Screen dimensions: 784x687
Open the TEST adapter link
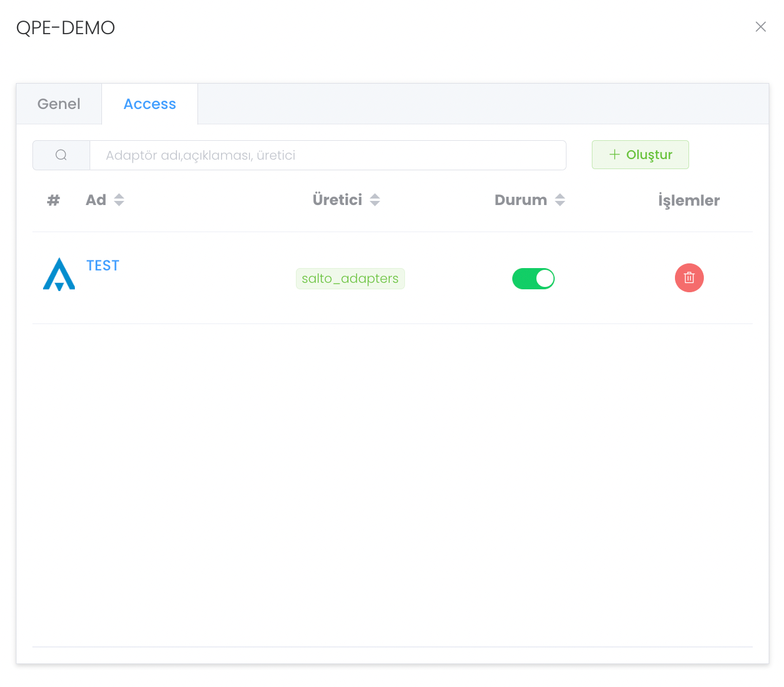point(103,266)
